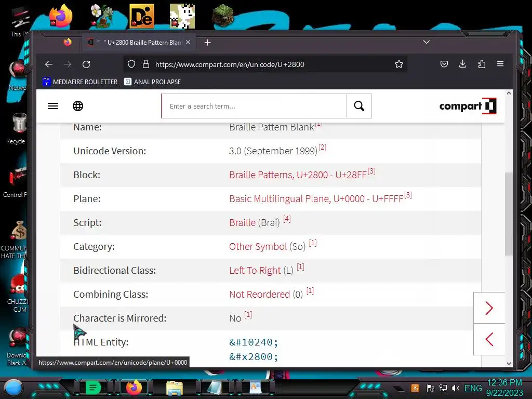Open the network tray icon
Image resolution: width=532 pixels, height=399 pixels.
click(x=443, y=388)
